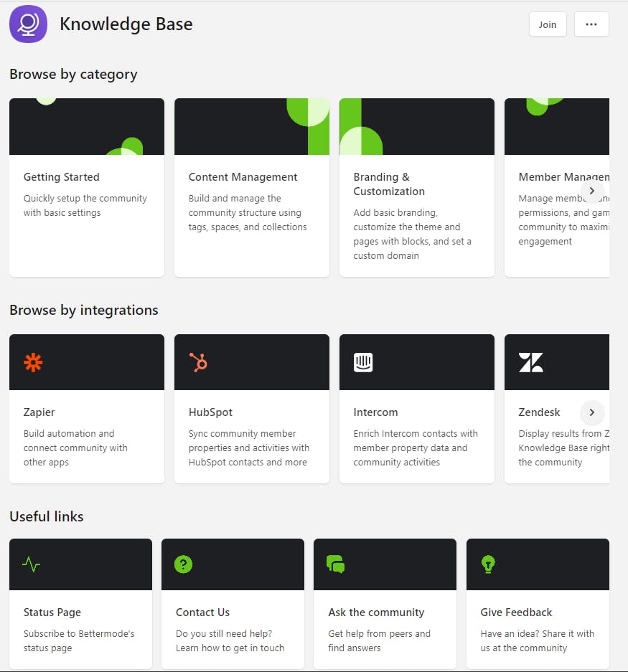This screenshot has height=672, width=628.
Task: Click the Branding & Customization banner image
Action: tap(417, 127)
